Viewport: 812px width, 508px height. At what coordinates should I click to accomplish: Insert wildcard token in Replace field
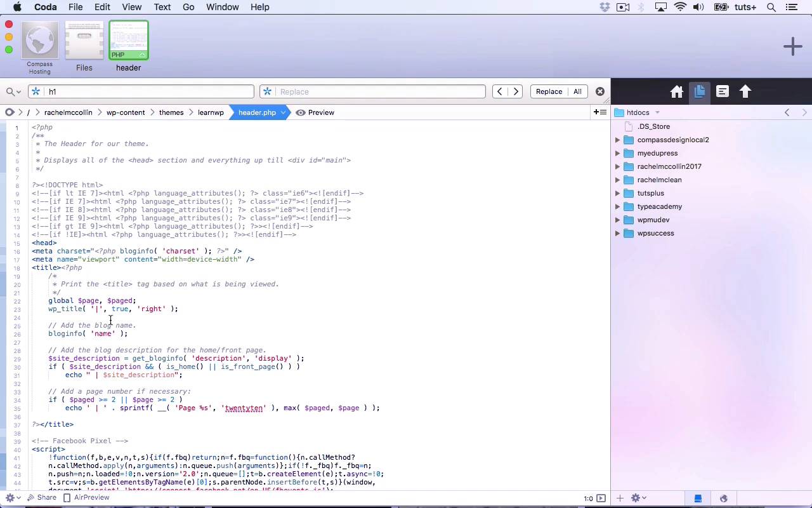click(x=267, y=91)
